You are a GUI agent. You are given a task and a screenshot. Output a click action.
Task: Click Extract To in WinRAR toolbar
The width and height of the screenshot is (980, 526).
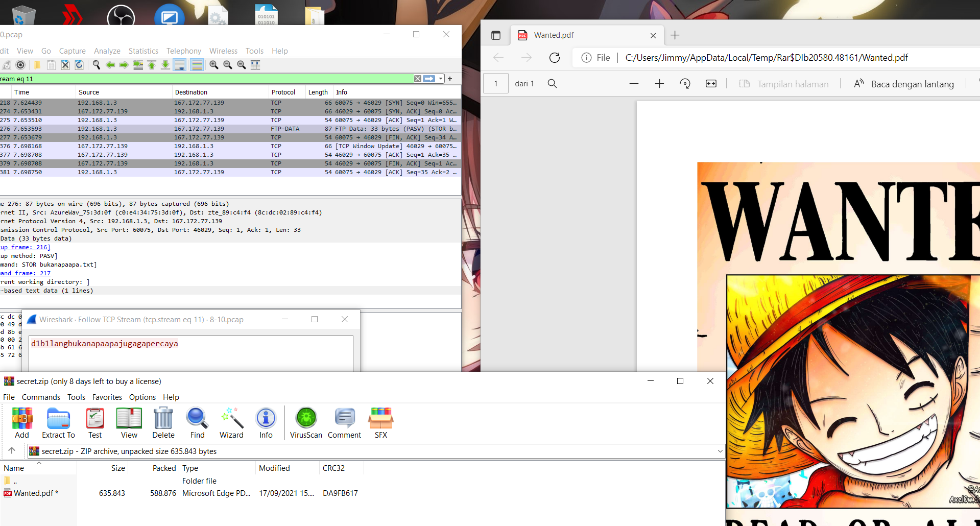[58, 423]
